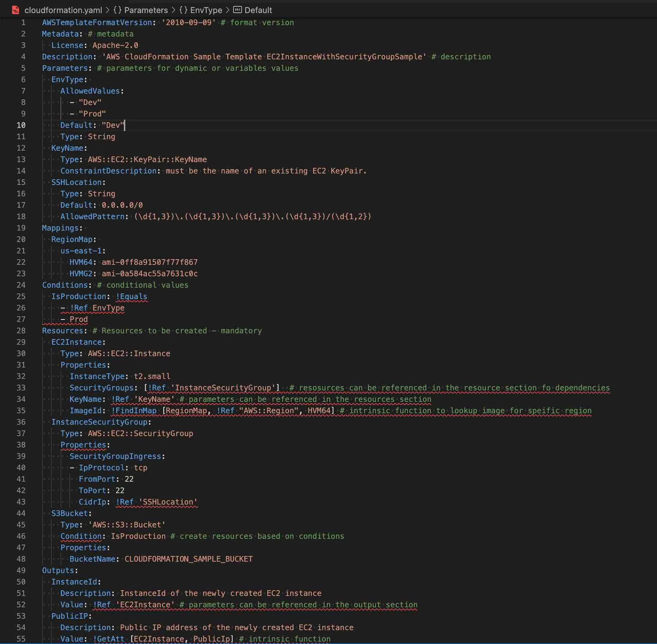Click the !Equals intrinsic function
The image size is (657, 644).
(x=131, y=297)
